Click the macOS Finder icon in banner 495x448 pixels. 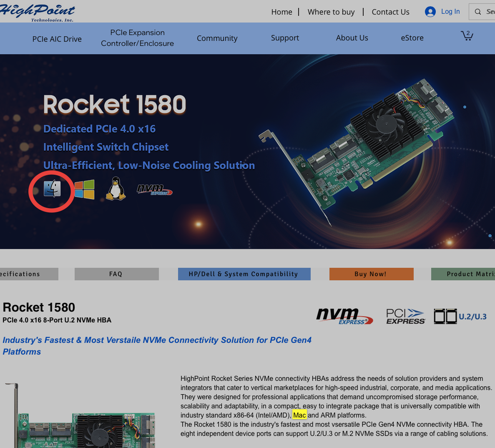click(x=52, y=189)
